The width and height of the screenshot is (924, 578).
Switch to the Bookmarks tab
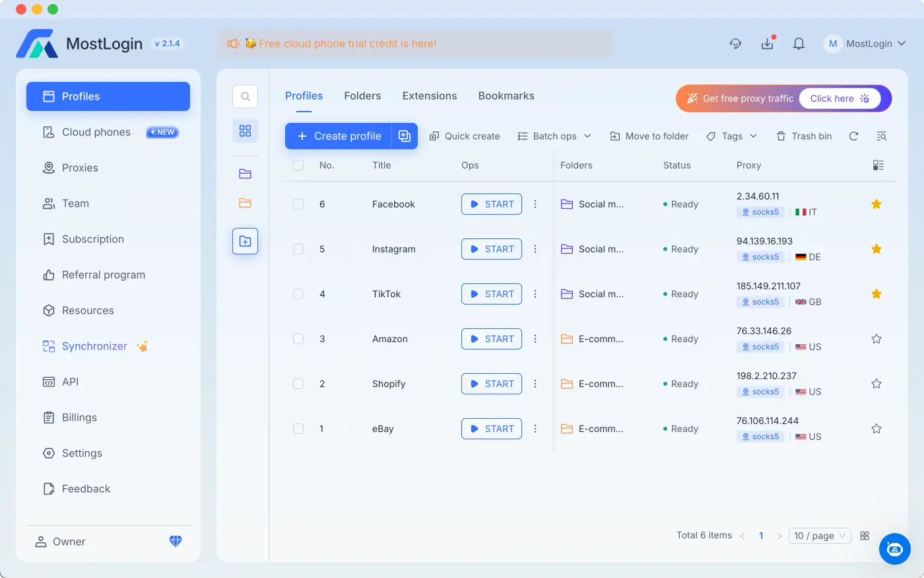(506, 96)
